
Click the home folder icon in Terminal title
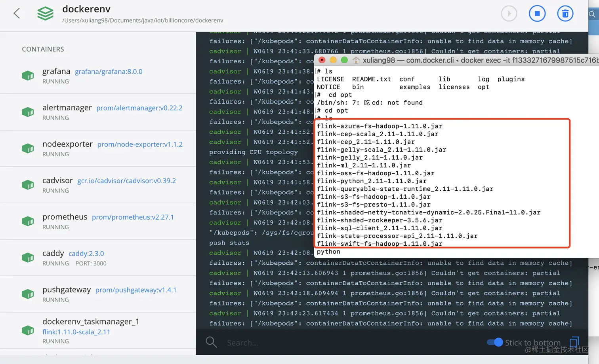(356, 60)
